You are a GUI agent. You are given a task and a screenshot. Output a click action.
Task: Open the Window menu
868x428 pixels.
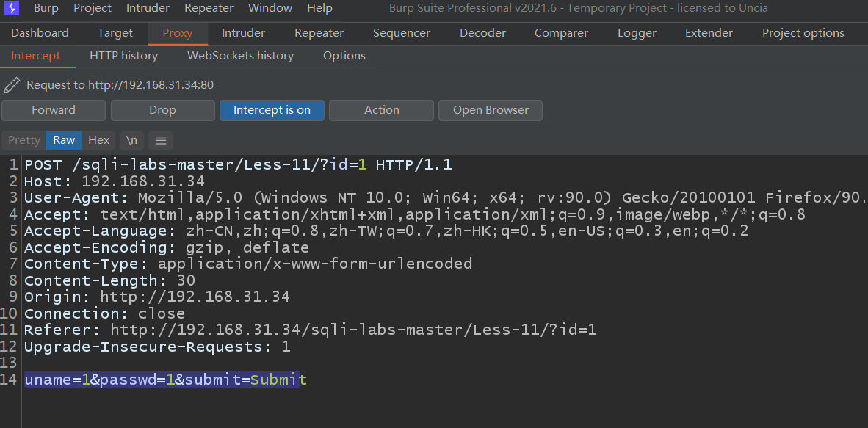click(x=270, y=8)
